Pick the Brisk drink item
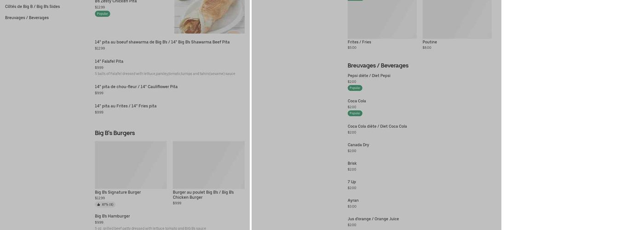644x230 pixels. click(352, 164)
